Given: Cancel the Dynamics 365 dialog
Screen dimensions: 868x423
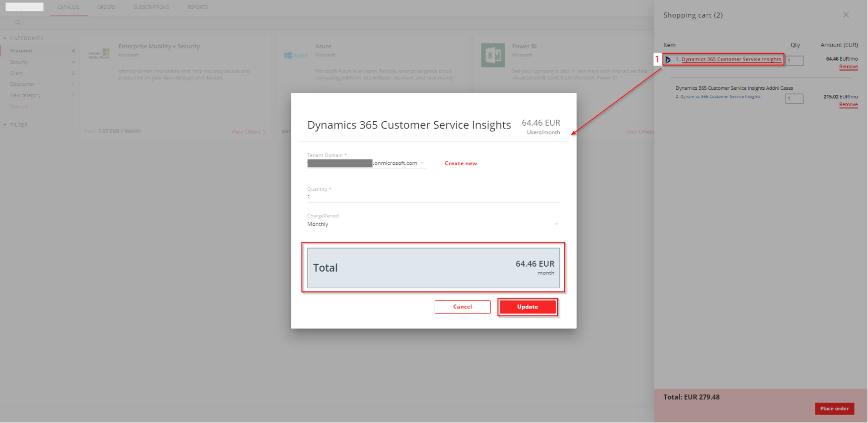Looking at the screenshot, I should (463, 307).
